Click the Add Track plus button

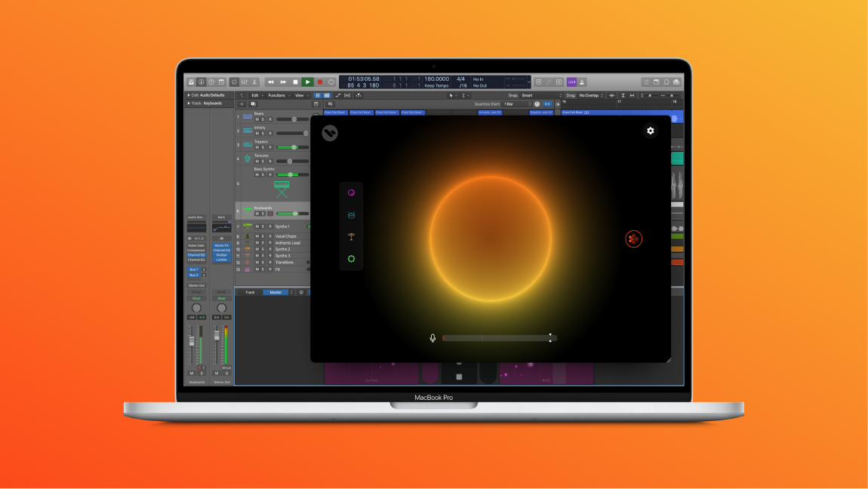pyautogui.click(x=242, y=104)
